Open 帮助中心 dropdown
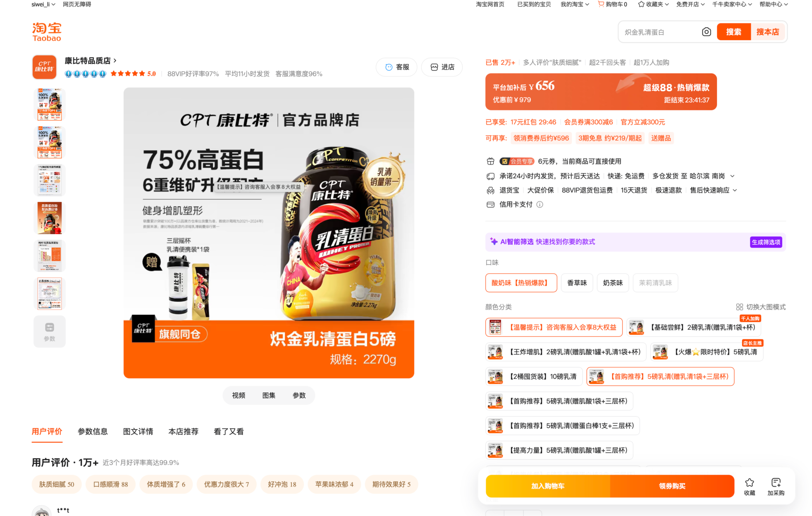The image size is (812, 516). (774, 4)
